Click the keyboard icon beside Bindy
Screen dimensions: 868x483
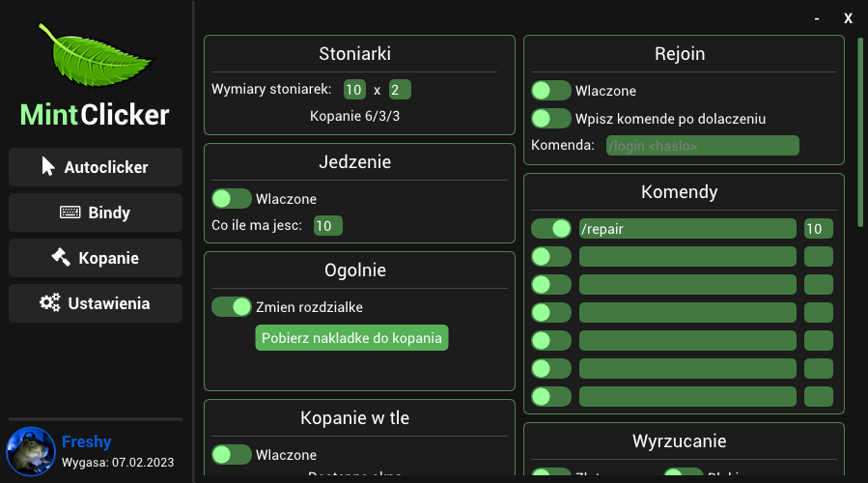click(70, 213)
